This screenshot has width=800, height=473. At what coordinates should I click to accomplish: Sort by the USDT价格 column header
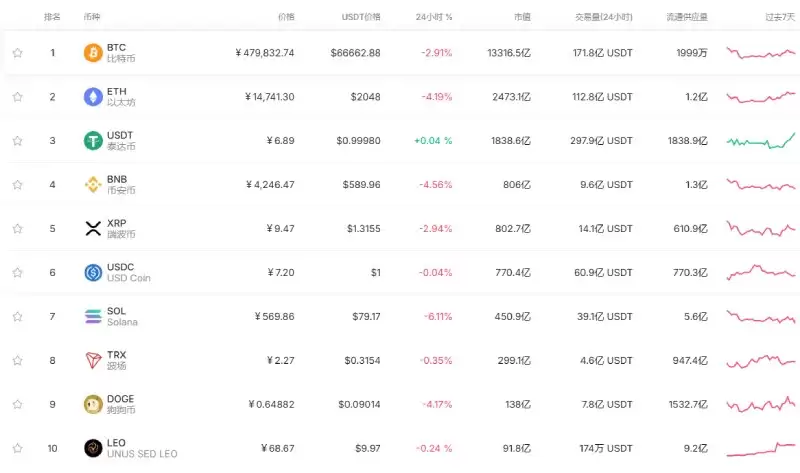[x=361, y=17]
